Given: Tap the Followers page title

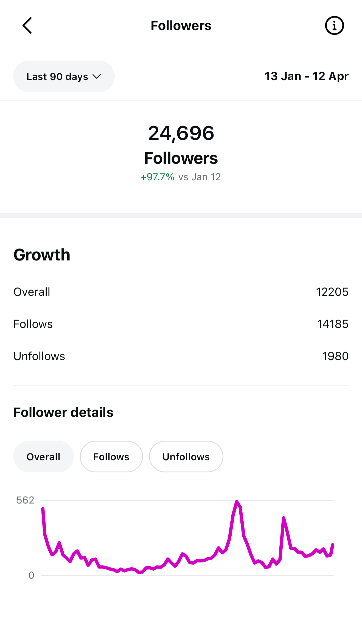Looking at the screenshot, I should [181, 26].
